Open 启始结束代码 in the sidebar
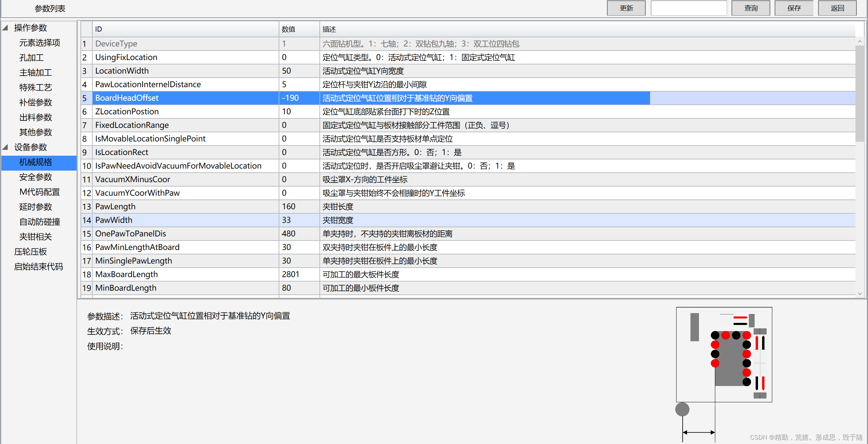 point(38,267)
